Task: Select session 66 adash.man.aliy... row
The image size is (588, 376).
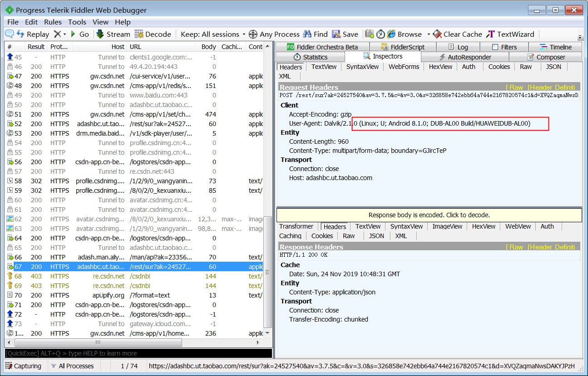Action: pyautogui.click(x=134, y=257)
